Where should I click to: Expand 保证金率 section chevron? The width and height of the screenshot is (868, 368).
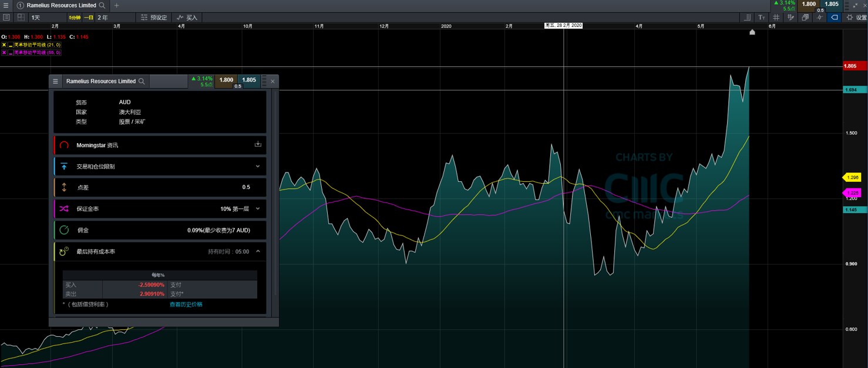tap(258, 208)
